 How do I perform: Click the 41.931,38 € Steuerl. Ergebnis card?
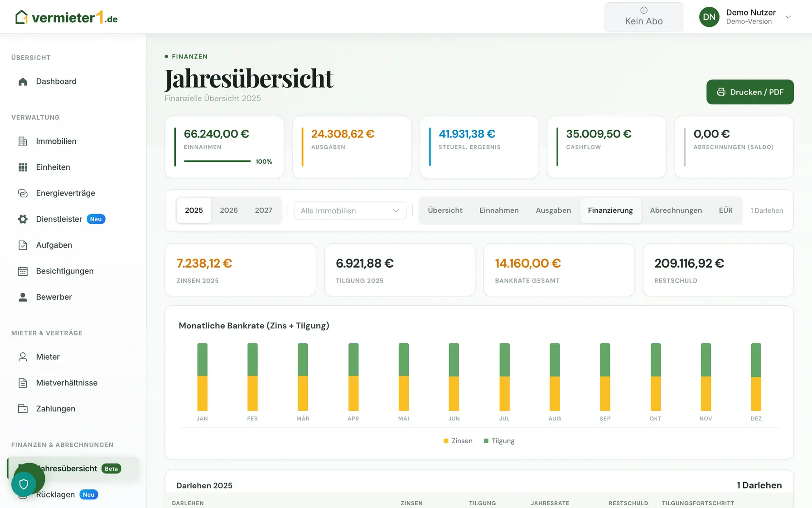click(479, 147)
